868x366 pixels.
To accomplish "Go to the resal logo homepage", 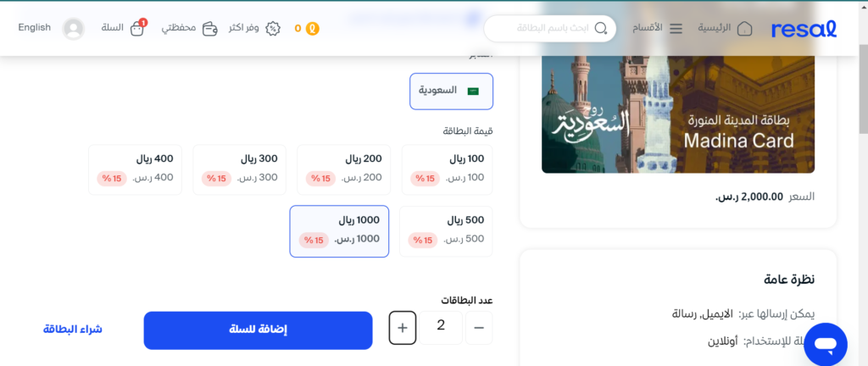I will pos(804,29).
